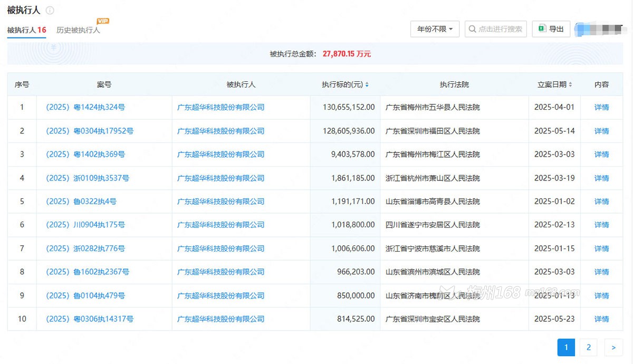This screenshot has width=633, height=364.
Task: Open 详情 for row dated 2025-01-02
Action: 601,201
